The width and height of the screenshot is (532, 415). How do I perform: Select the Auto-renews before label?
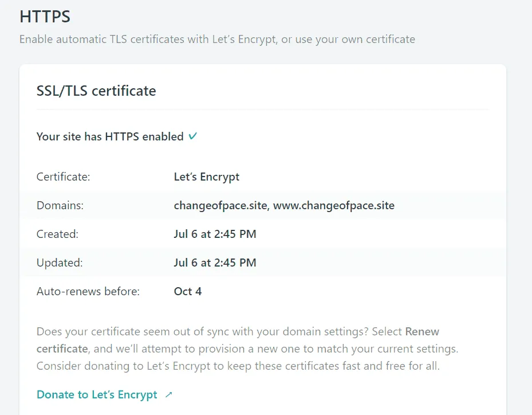point(88,291)
